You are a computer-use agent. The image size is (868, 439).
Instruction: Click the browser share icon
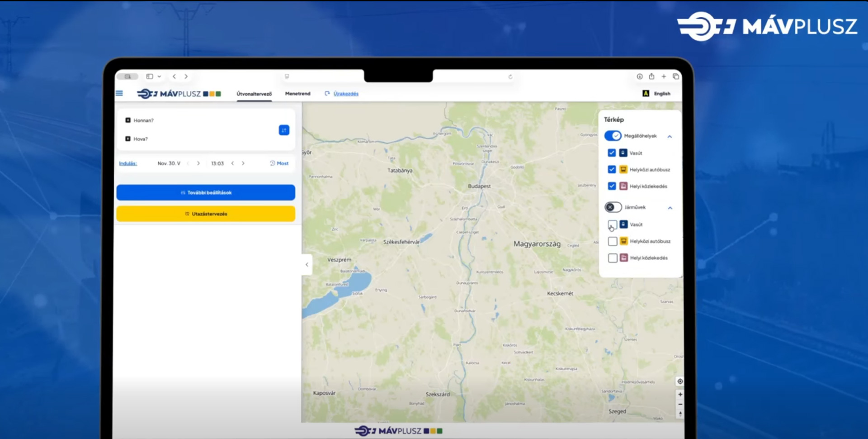click(651, 76)
